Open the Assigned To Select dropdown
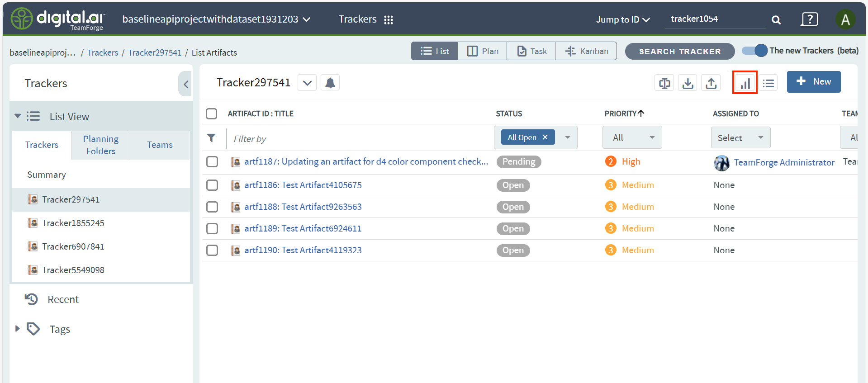 point(740,138)
